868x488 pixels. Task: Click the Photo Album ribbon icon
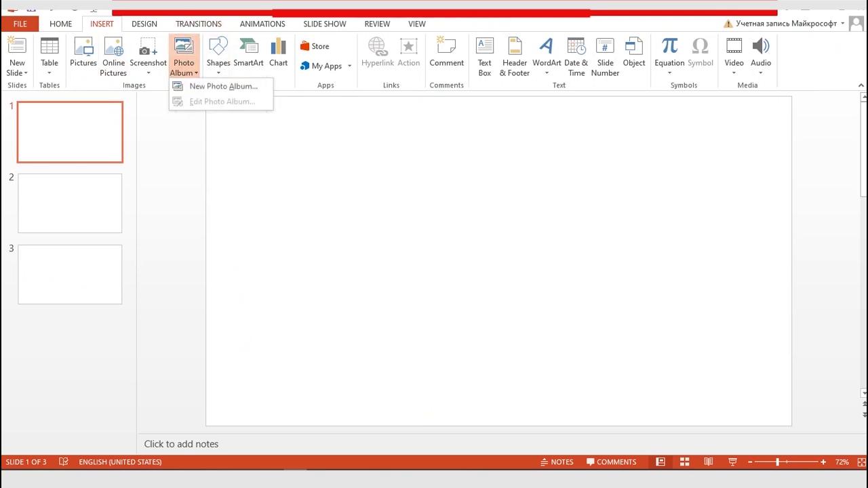click(184, 46)
